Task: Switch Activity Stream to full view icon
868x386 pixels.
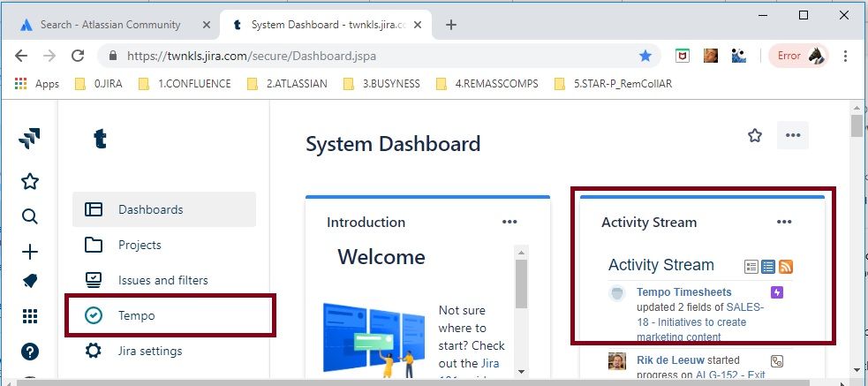Action: 768,267
